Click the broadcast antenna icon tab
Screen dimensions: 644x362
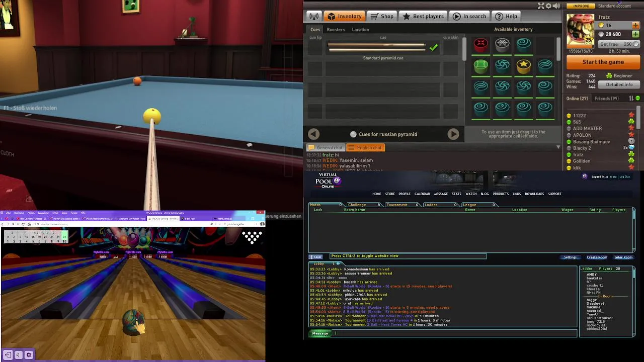point(314,17)
